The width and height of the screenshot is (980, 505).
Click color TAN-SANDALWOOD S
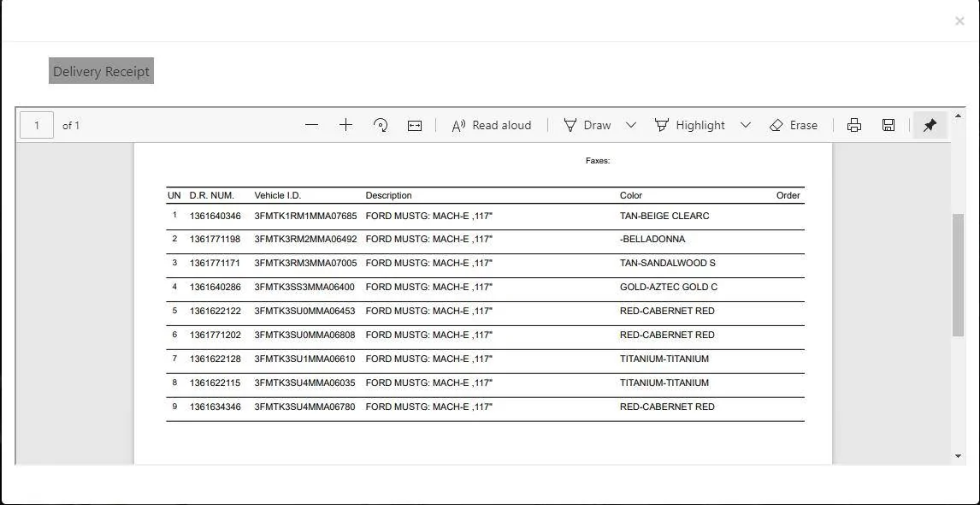(668, 263)
